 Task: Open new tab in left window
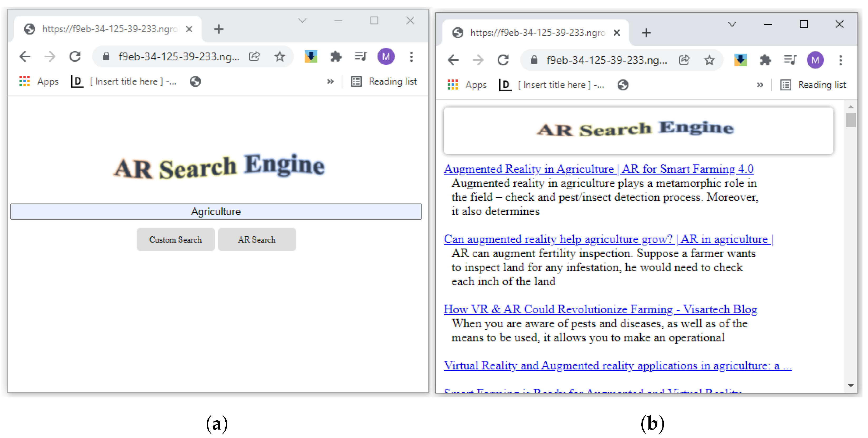point(219,29)
